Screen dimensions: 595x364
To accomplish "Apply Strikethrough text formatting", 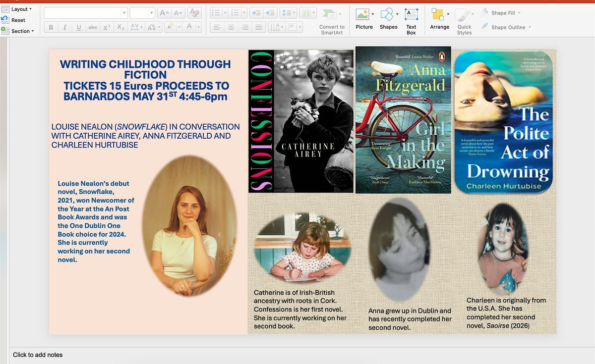I will click(93, 28).
